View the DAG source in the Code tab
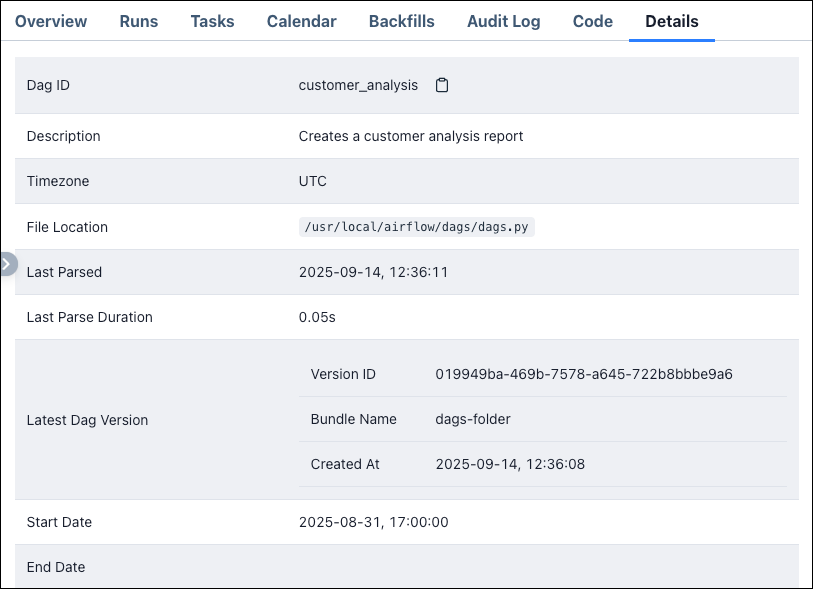This screenshot has height=589, width=813. (x=592, y=21)
